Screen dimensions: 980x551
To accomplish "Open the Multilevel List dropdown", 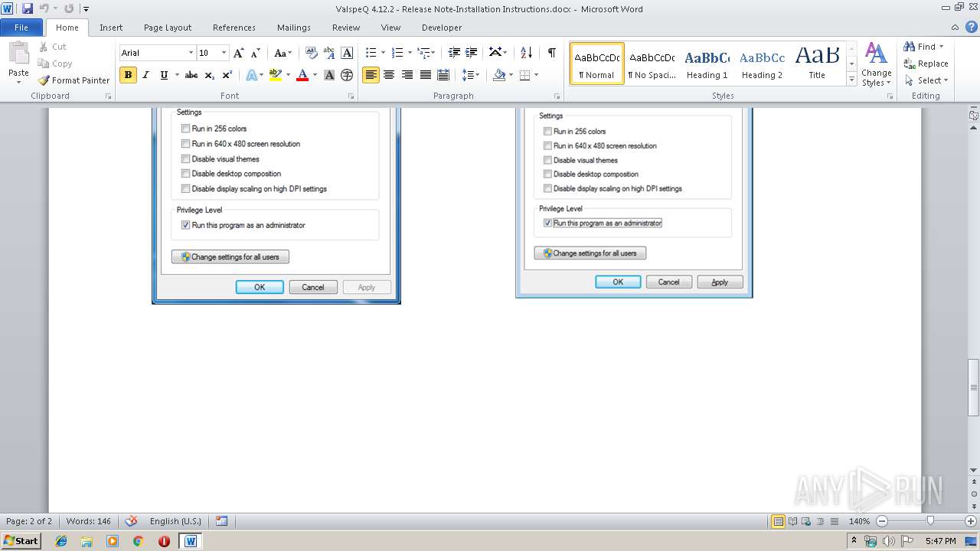I will point(426,53).
